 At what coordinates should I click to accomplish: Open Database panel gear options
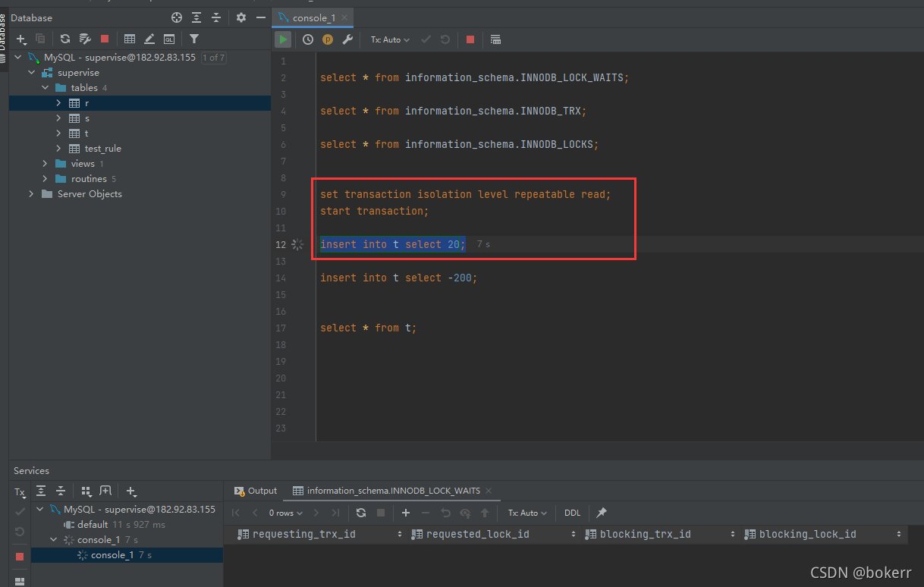(241, 17)
